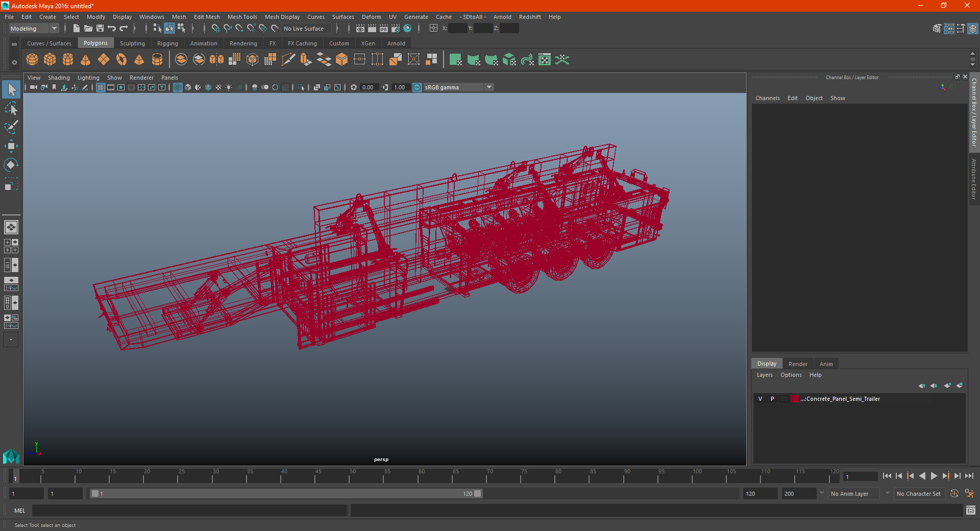Open the viewport Shading menu

coord(59,78)
